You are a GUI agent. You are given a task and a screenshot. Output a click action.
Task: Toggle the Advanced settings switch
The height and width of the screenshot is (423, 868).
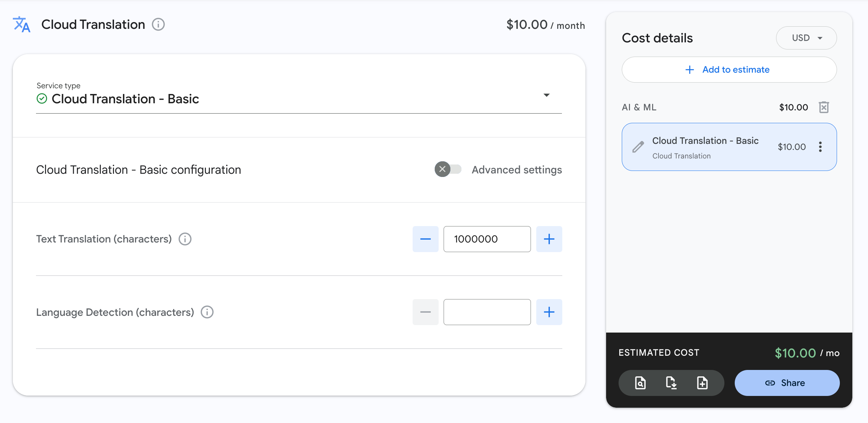pos(448,169)
